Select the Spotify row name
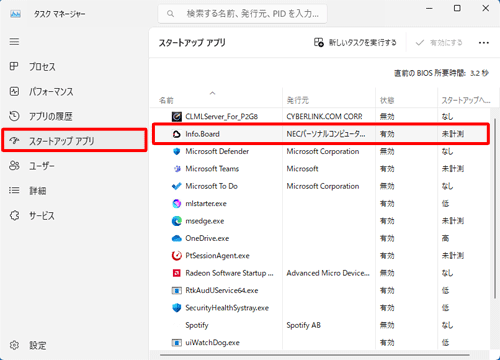This screenshot has height=360, width=500. [197, 325]
